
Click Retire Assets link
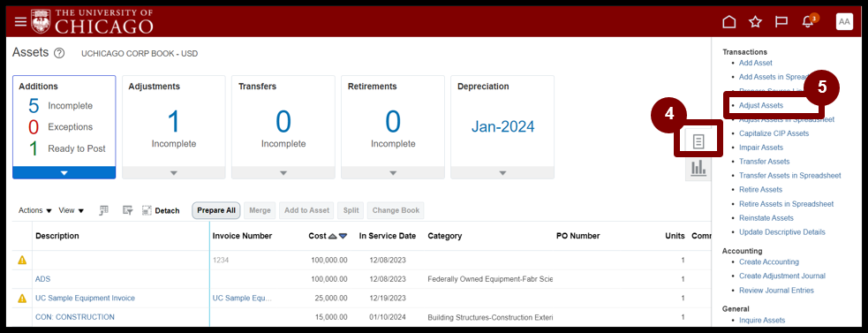click(x=760, y=190)
